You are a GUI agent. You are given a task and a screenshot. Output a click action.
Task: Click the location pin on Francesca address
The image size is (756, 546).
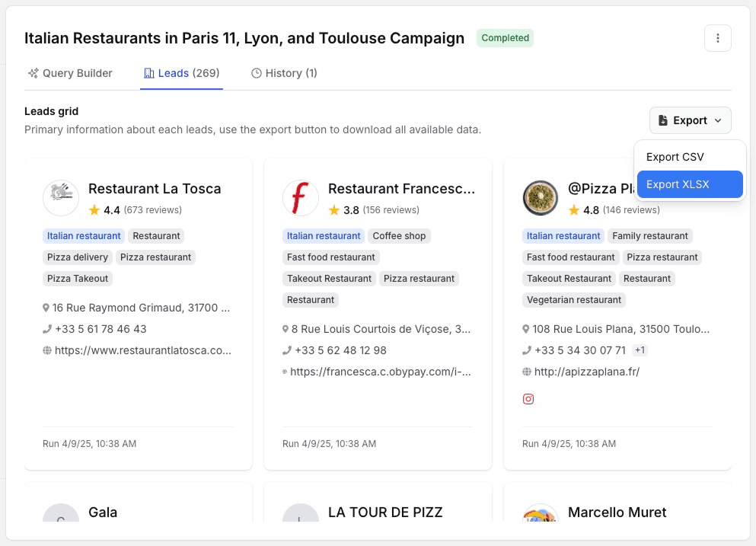tap(285, 329)
